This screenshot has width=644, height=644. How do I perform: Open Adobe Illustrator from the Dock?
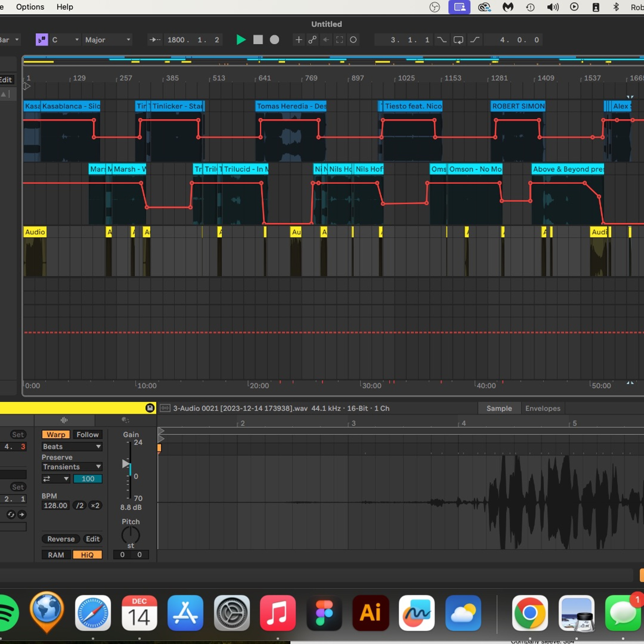tap(371, 613)
